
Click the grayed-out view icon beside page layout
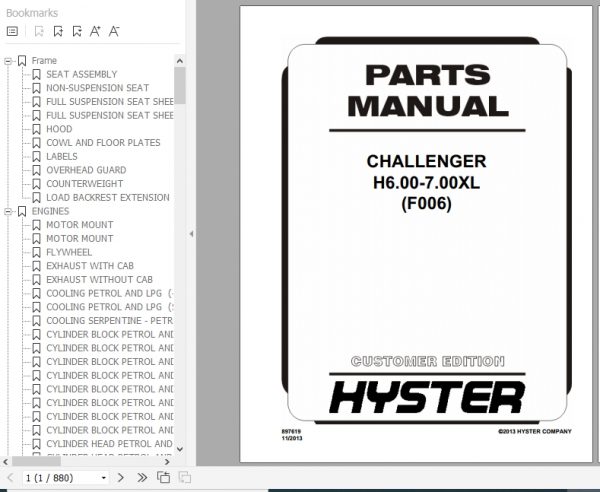(x=185, y=477)
